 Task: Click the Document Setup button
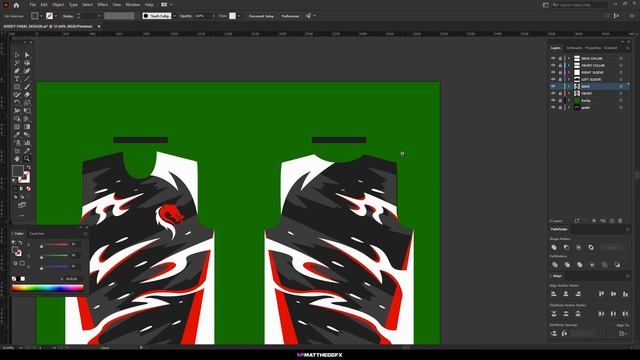click(x=261, y=16)
